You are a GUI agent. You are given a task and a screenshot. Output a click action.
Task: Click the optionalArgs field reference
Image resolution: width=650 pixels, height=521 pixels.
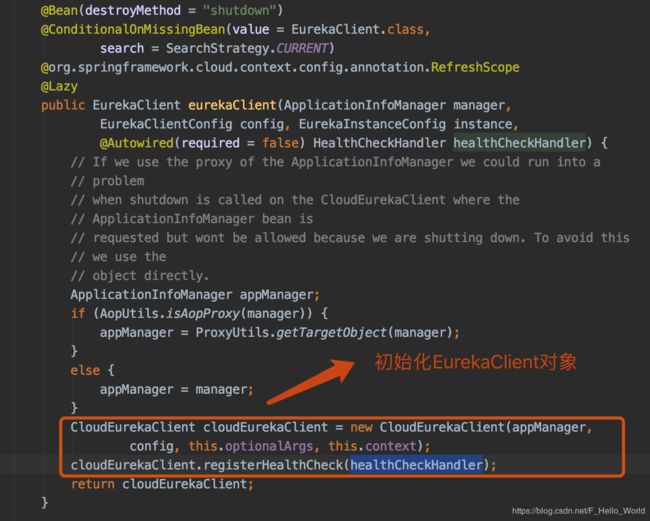pos(269,446)
